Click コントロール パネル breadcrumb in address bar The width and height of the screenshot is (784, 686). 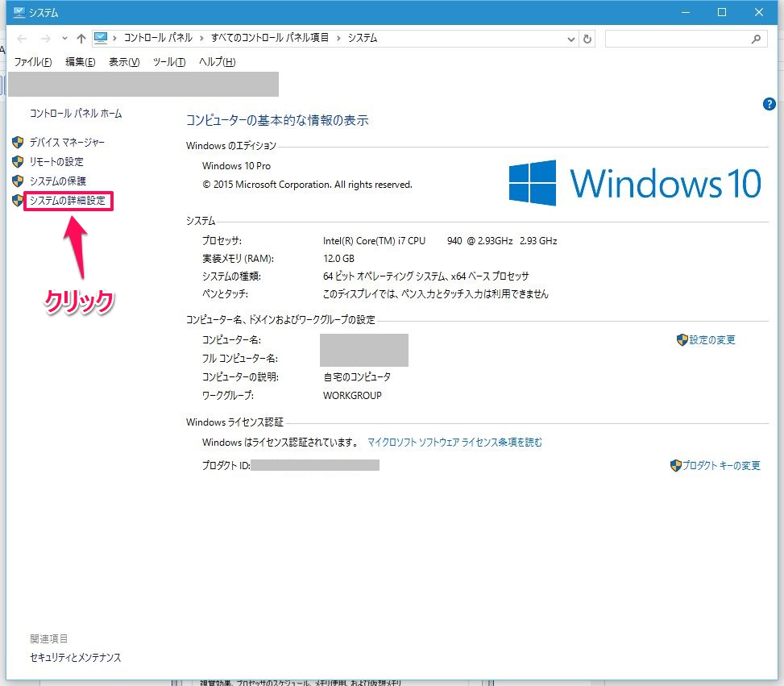click(x=158, y=38)
